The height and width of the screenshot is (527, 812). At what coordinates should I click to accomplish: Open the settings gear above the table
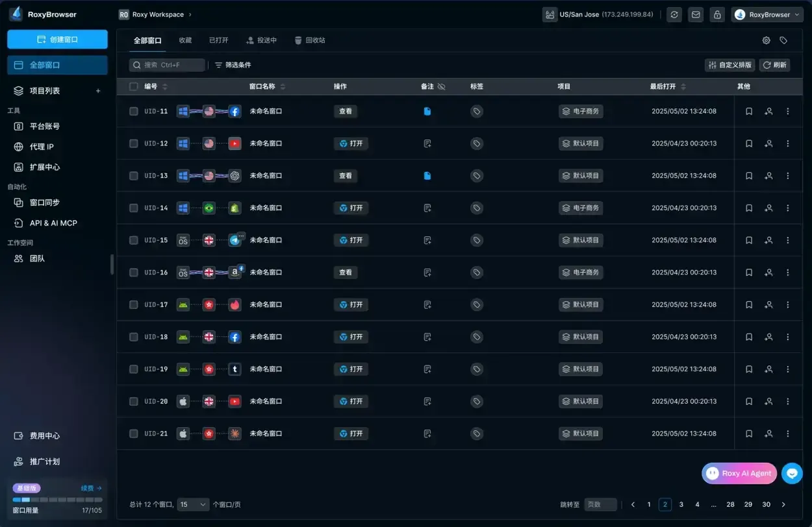766,40
